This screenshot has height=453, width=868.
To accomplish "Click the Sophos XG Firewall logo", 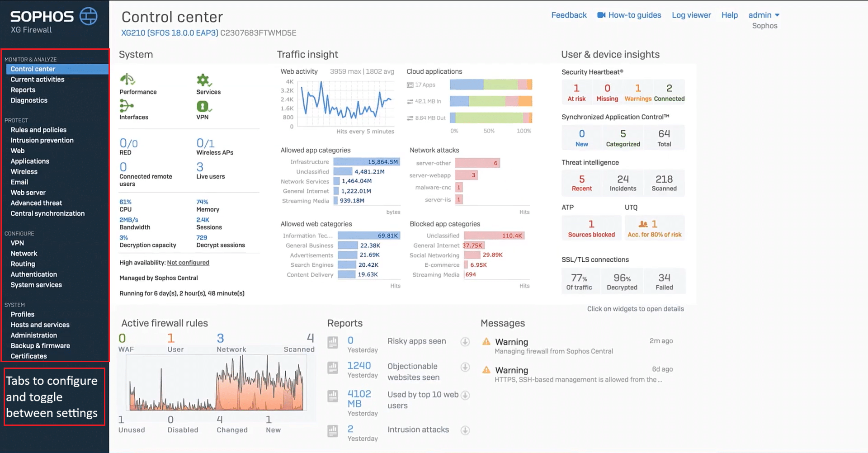I will tap(54, 21).
